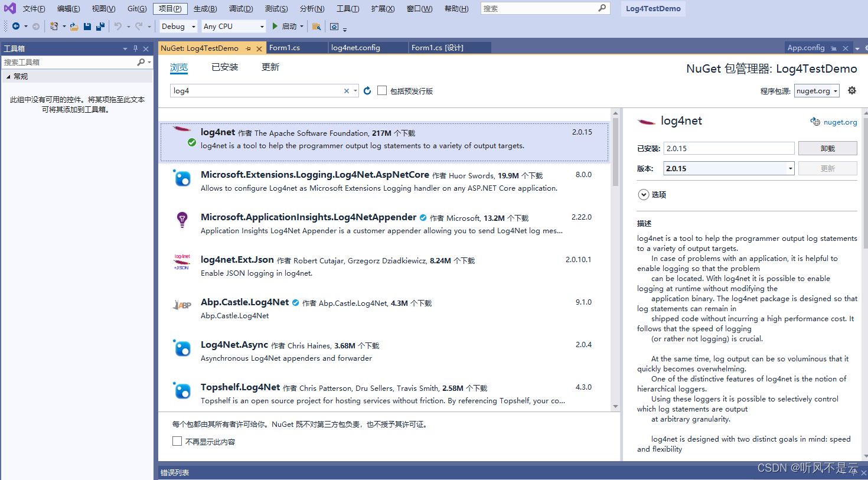Click the log4net.Ext.Json package icon
Viewport: 868px width, 480px height.
[182, 262]
